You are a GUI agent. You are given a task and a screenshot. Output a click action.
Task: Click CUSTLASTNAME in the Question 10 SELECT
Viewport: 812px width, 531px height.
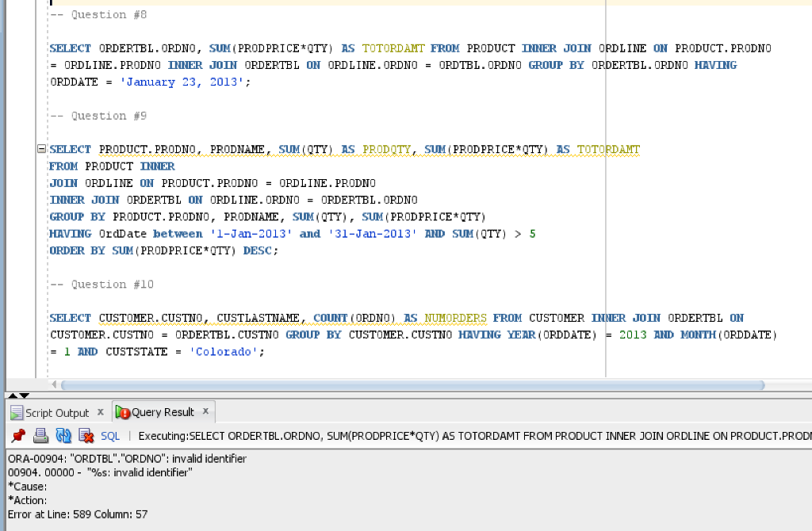click(258, 318)
